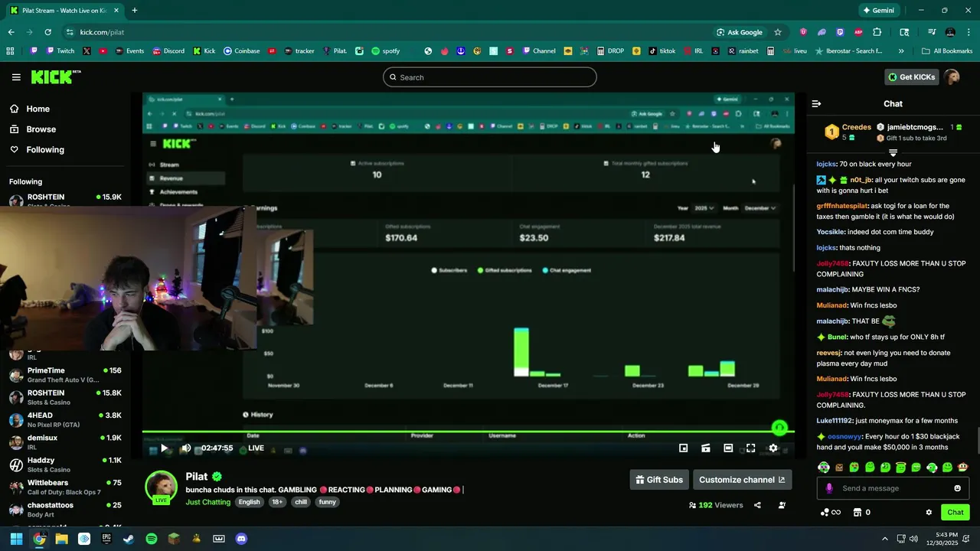Screen dimensions: 980x551
Task: Send the message with Chat button
Action: (x=955, y=513)
